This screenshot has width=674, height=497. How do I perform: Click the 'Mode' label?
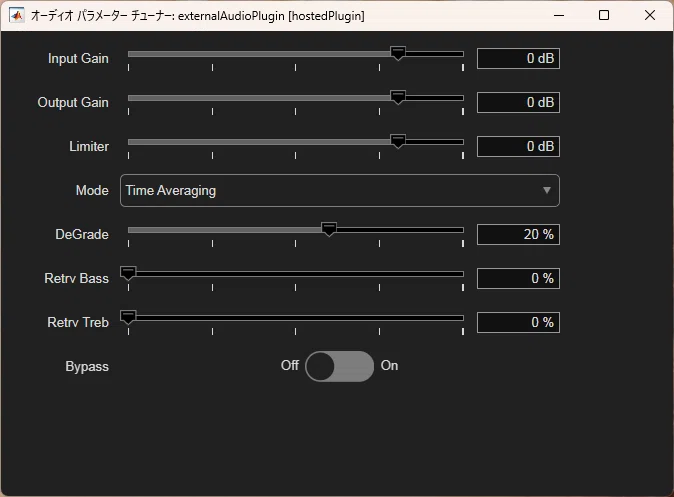92,190
